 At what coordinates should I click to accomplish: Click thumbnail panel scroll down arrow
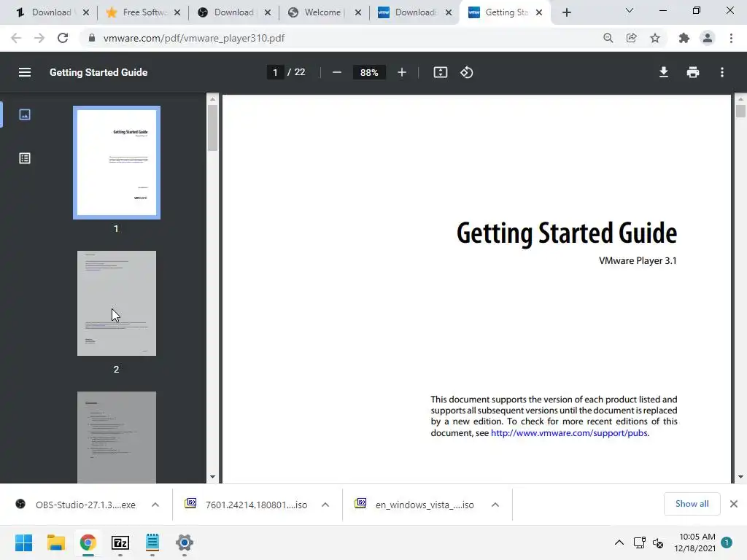[212, 477]
